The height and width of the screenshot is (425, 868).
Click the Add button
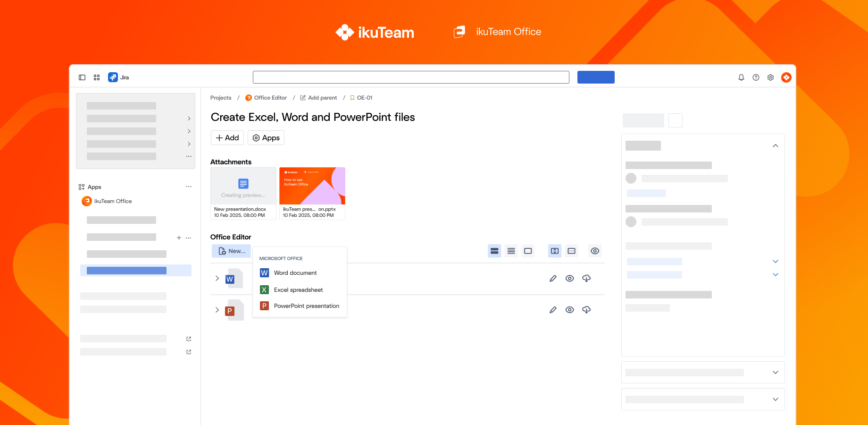point(227,137)
